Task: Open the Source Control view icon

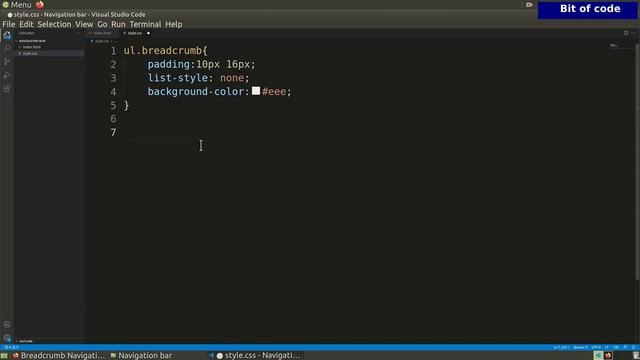Action: click(x=7, y=62)
